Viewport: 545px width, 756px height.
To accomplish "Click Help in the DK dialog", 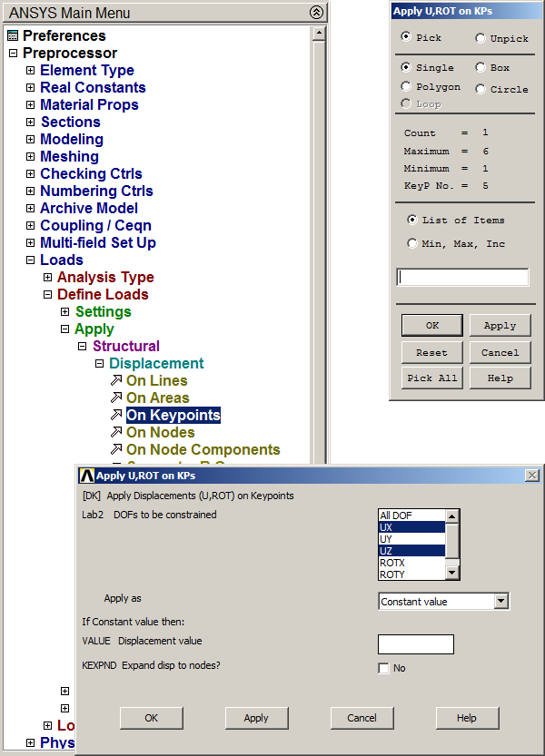I will tap(467, 718).
